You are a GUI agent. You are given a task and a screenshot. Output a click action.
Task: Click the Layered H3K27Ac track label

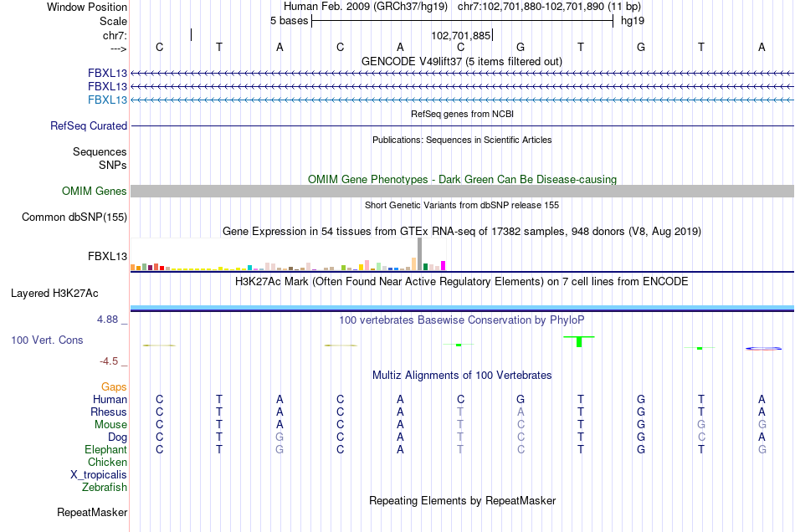point(54,294)
